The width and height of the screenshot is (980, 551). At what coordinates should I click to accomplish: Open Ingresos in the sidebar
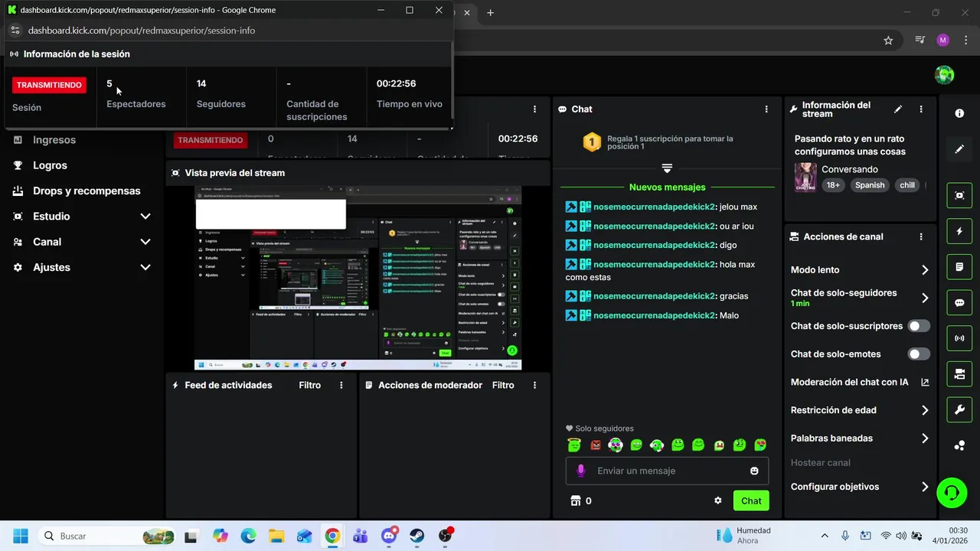click(x=54, y=140)
